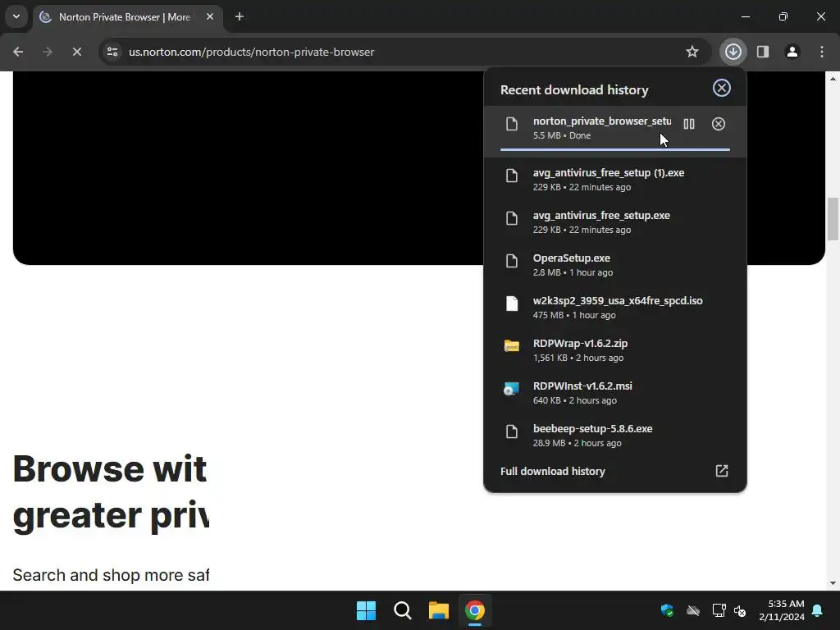
Task: Click the external-link icon beside Full download history
Action: [722, 471]
